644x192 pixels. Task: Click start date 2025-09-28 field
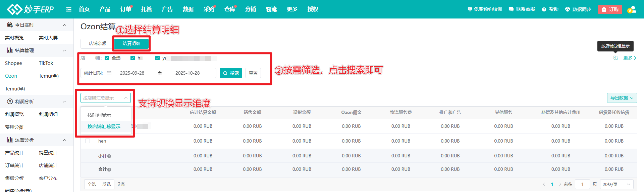[x=132, y=73]
